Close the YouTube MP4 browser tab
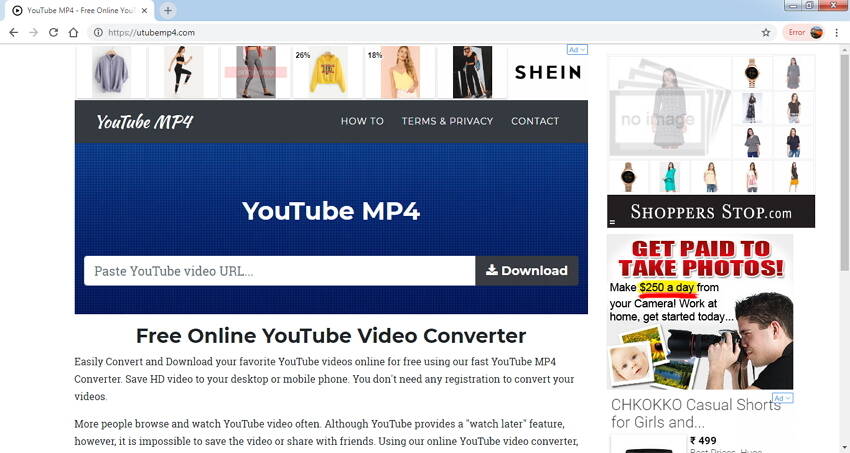 (x=144, y=10)
